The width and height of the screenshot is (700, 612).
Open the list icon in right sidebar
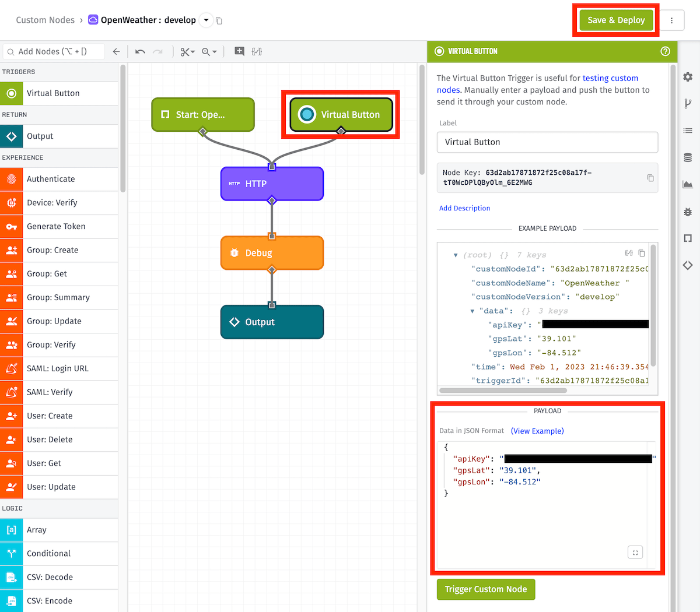click(x=688, y=131)
